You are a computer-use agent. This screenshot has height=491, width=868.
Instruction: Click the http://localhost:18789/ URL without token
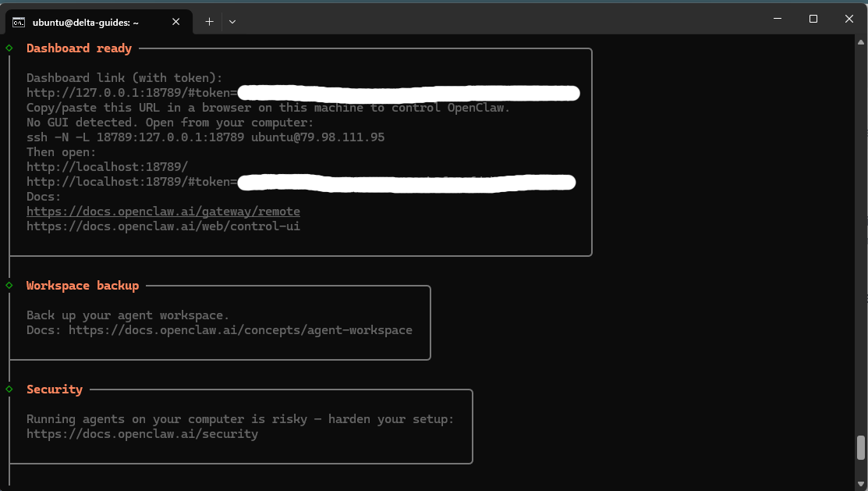pyautogui.click(x=107, y=167)
